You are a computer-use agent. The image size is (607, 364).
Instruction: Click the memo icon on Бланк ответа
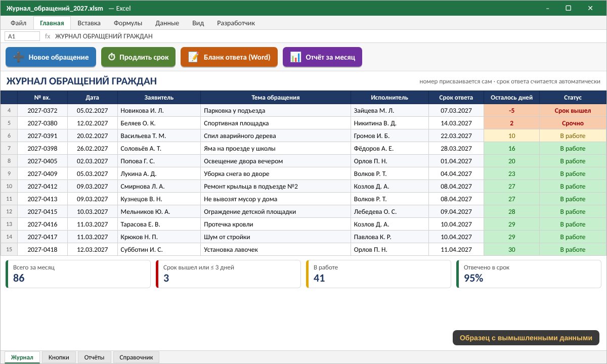(193, 57)
